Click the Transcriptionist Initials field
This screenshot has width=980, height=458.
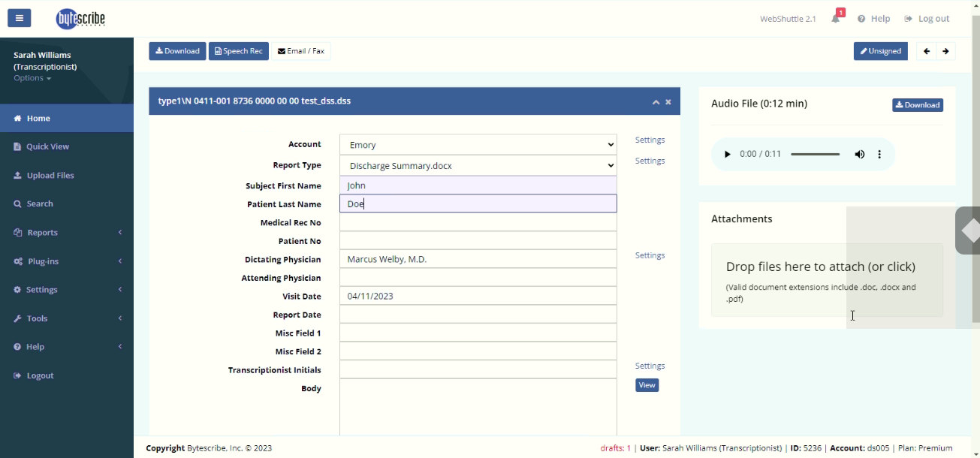[478, 369]
